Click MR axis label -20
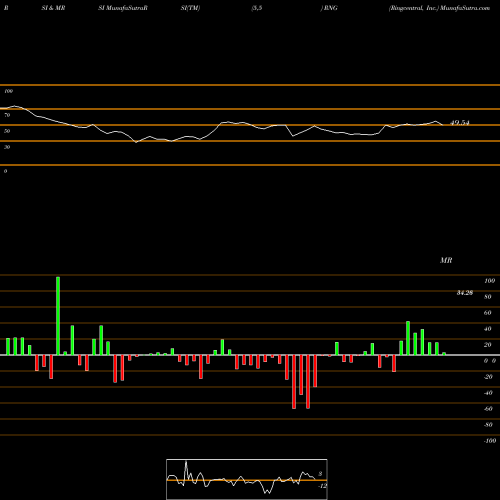The height and width of the screenshot is (500, 500). point(488,377)
